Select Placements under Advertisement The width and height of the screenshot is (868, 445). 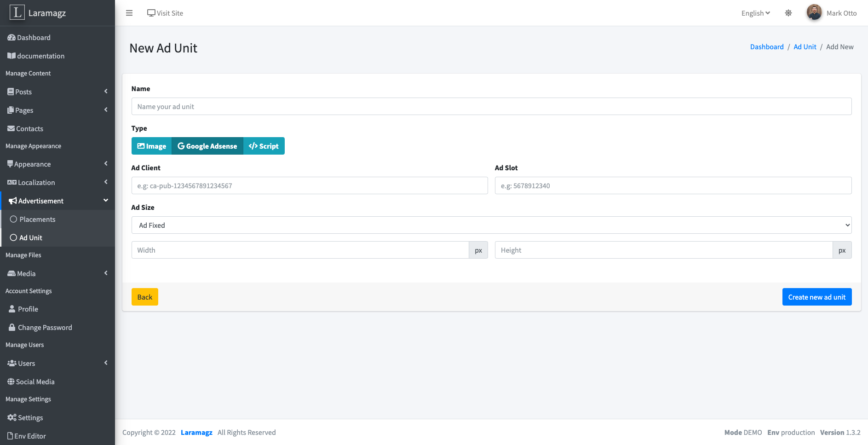pyautogui.click(x=37, y=219)
